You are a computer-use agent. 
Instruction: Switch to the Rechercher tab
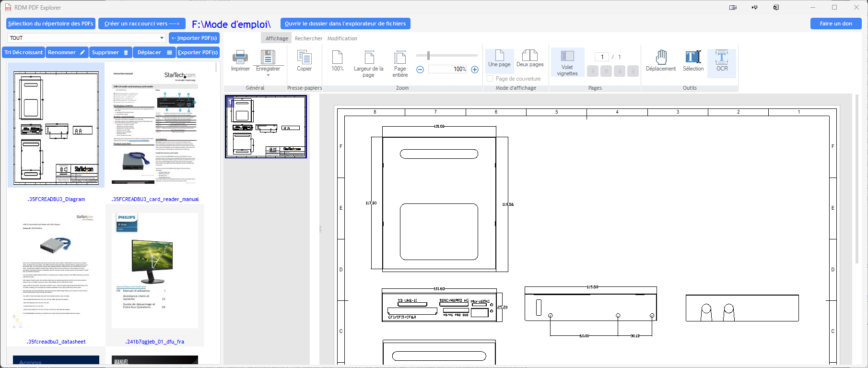308,38
